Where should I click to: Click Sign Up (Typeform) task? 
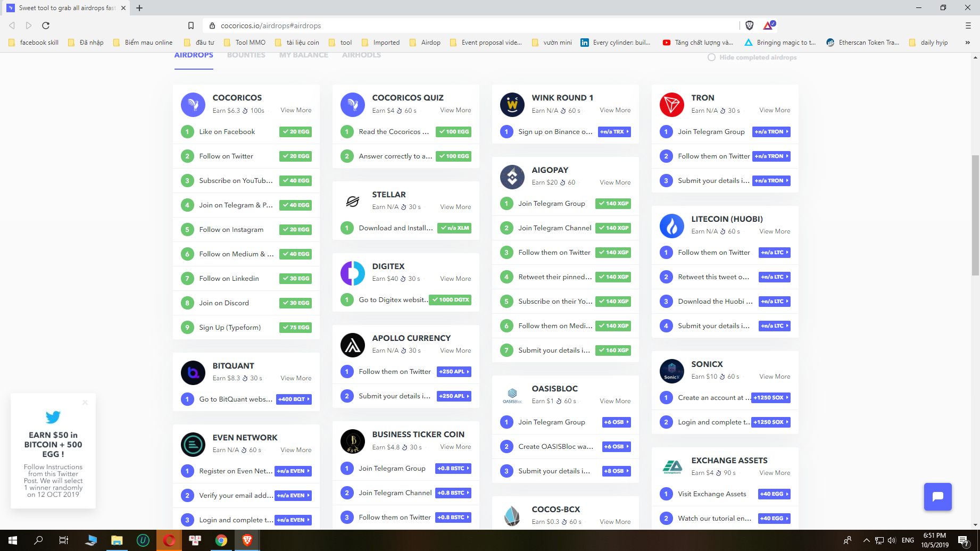(246, 328)
